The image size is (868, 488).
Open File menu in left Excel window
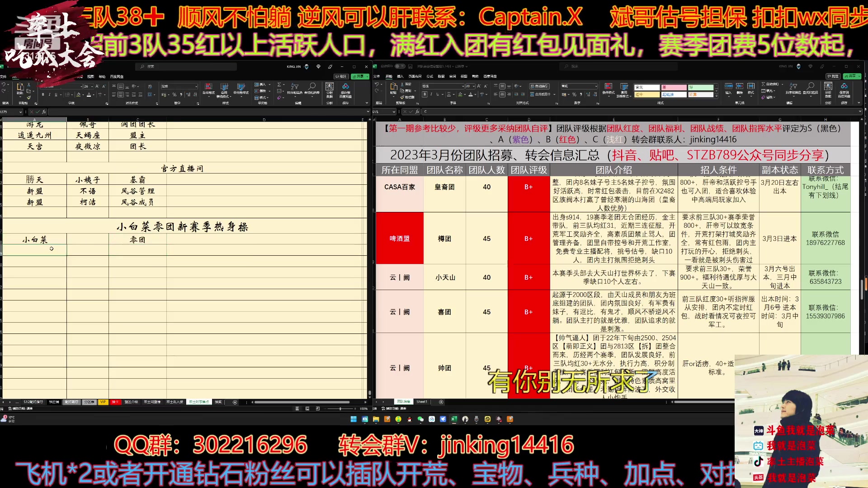coord(3,76)
